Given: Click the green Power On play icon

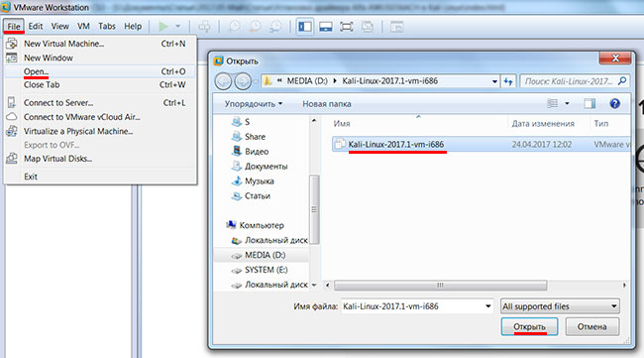Looking at the screenshot, I should tap(163, 27).
